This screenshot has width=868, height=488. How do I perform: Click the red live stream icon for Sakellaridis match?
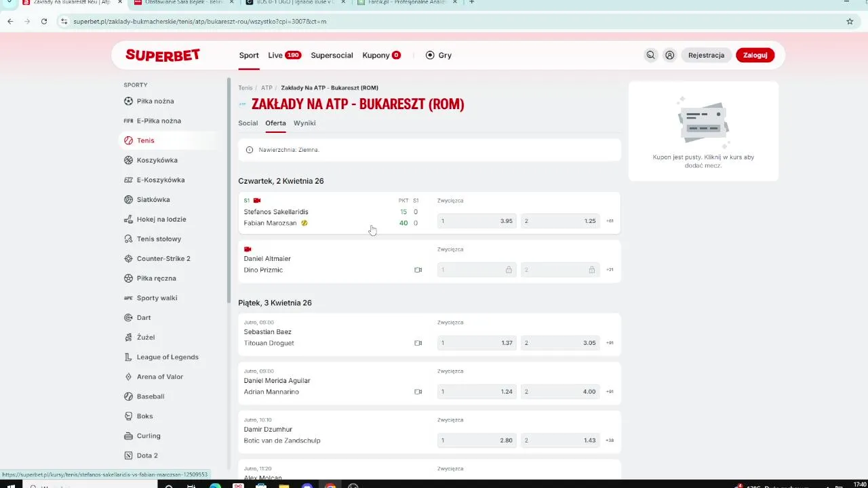click(257, 201)
